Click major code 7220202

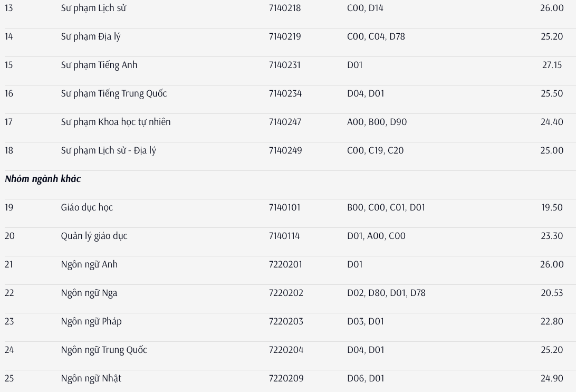pos(286,293)
